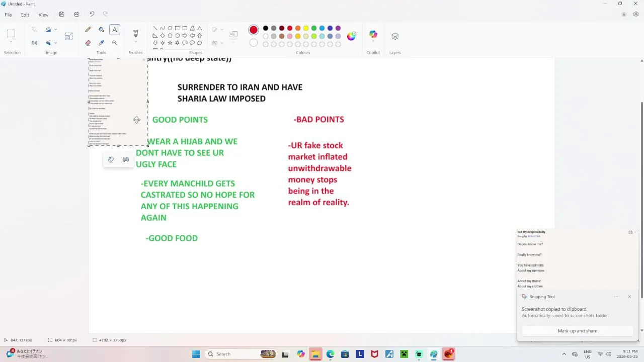Close the Snipping Tool notification
Viewport: 644px width, 362px height.
pos(629,297)
